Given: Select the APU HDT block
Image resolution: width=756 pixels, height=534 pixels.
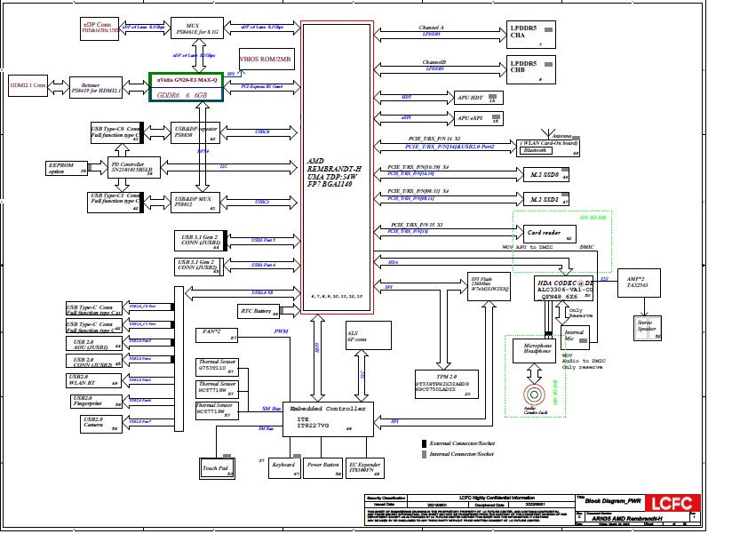Looking at the screenshot, I should [x=479, y=98].
